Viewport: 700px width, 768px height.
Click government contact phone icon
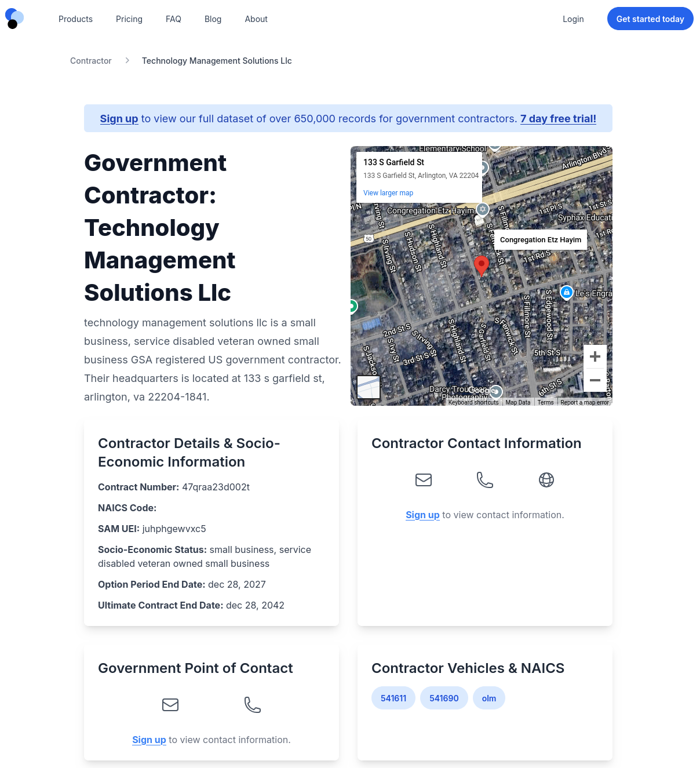pyautogui.click(x=253, y=705)
